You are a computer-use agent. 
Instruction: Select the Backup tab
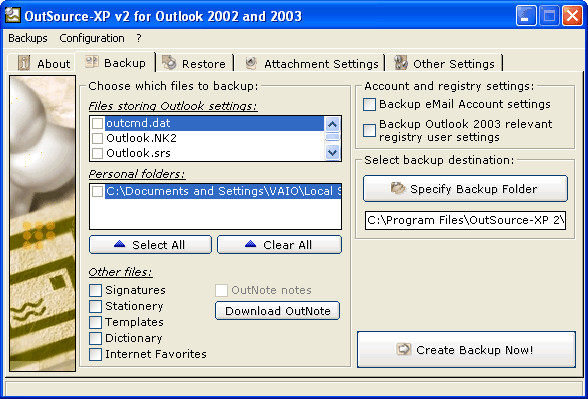click(115, 62)
